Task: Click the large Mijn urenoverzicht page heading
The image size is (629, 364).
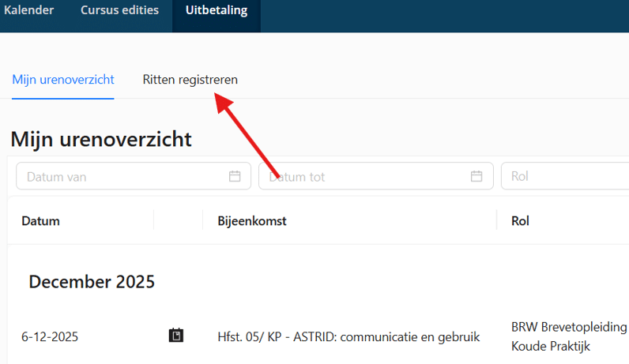Action: tap(101, 140)
